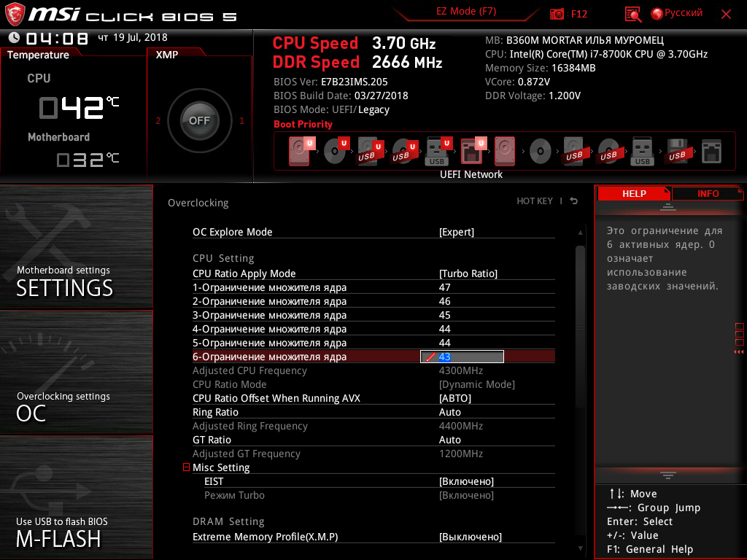Select the Ring Ratio row label

tap(215, 412)
